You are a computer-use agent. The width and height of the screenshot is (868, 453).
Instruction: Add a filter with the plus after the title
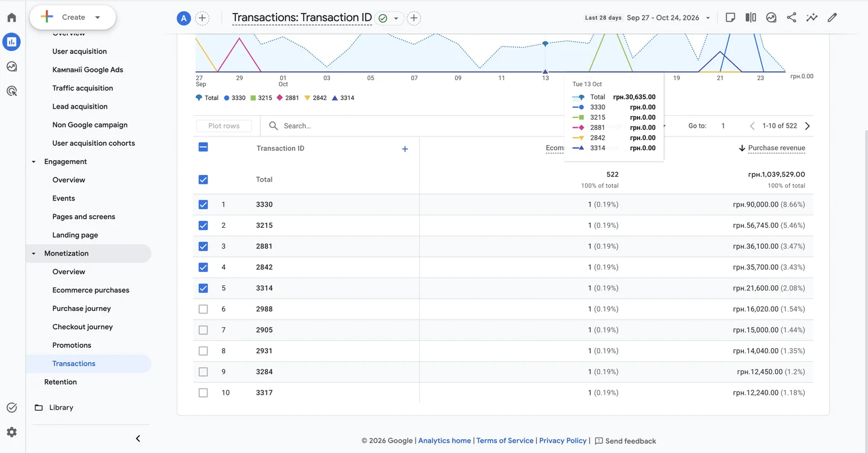(x=414, y=18)
